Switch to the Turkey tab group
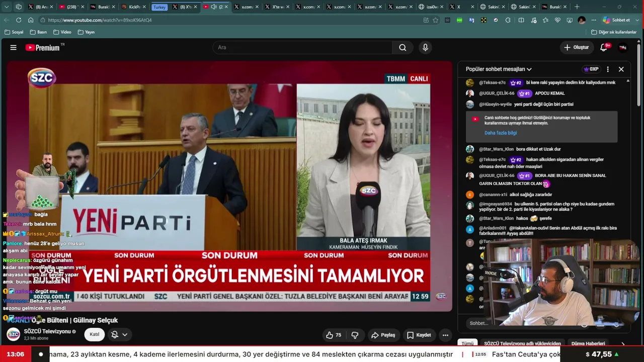 point(159,7)
